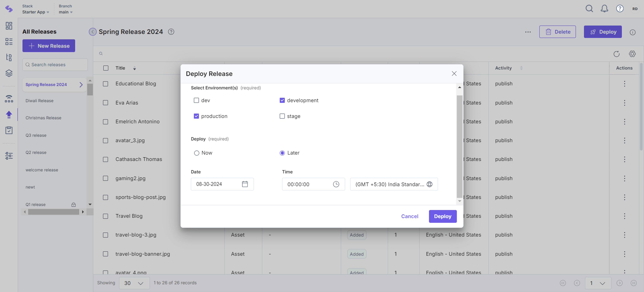
Task: Uncheck the production environment checkbox
Action: 196,116
